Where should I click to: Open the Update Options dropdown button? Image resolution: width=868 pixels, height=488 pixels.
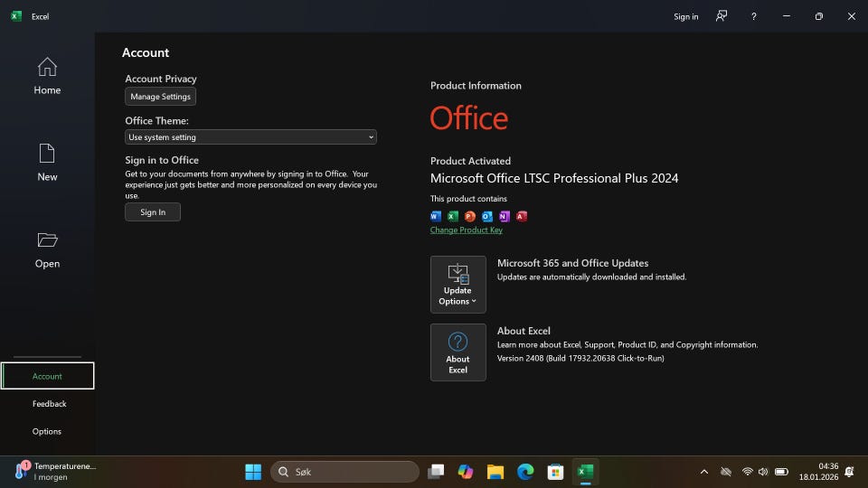[458, 284]
